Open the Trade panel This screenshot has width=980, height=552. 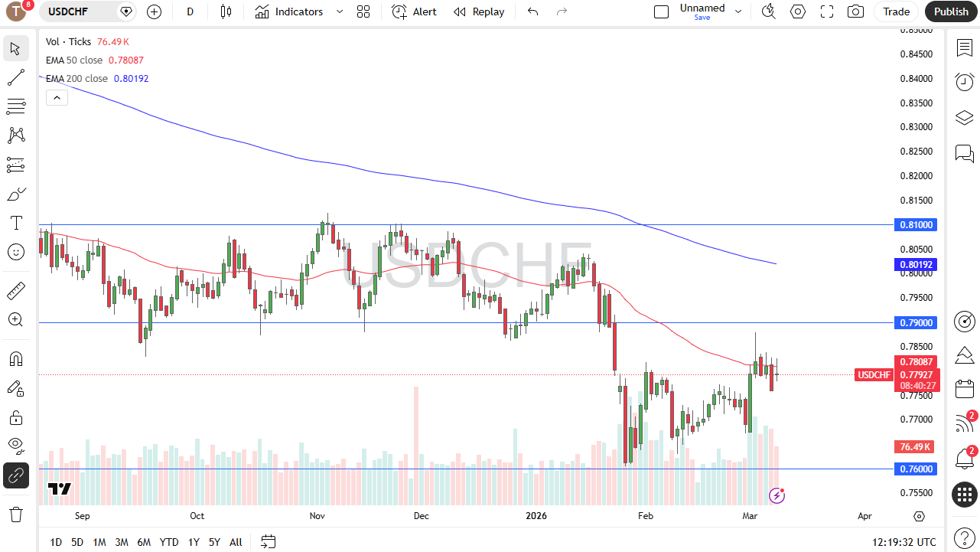click(x=896, y=11)
